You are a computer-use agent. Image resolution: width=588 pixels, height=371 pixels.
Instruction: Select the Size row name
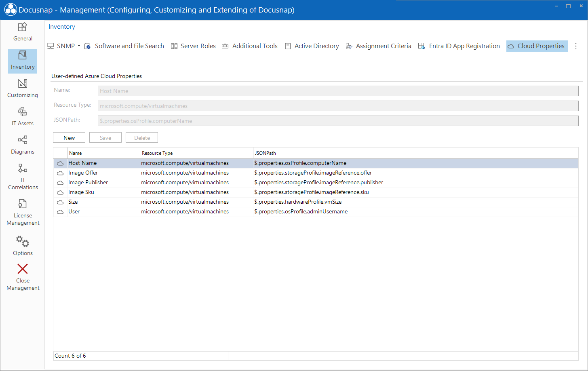point(73,202)
